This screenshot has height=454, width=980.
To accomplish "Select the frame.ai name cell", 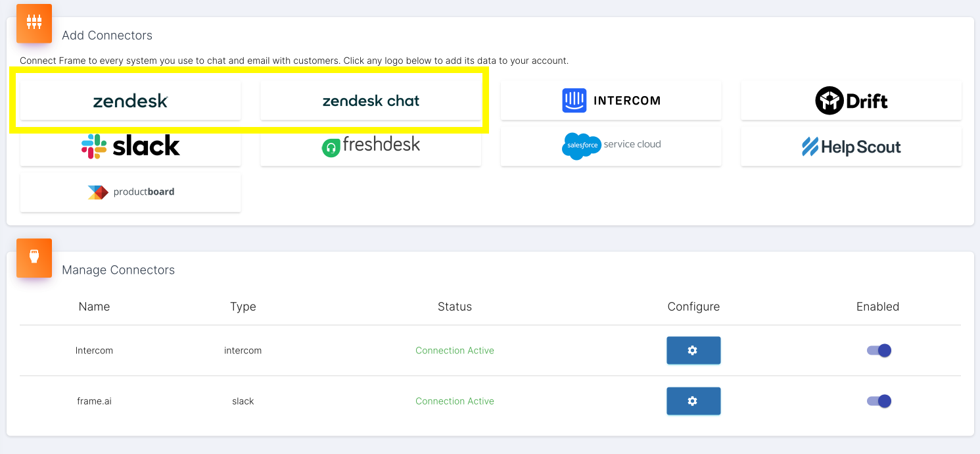I will point(94,401).
